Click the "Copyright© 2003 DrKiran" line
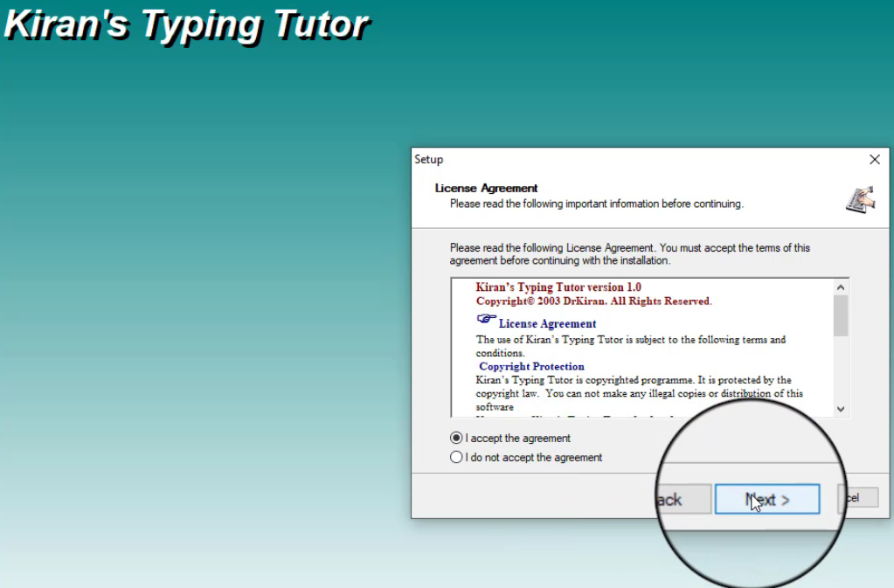The height and width of the screenshot is (588, 894). coord(593,301)
